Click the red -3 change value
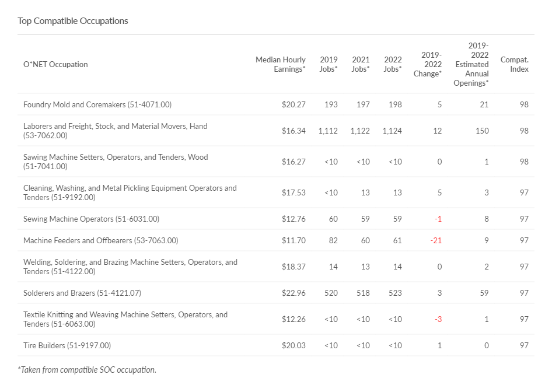Image resolution: width=552 pixels, height=392 pixels. tap(438, 319)
